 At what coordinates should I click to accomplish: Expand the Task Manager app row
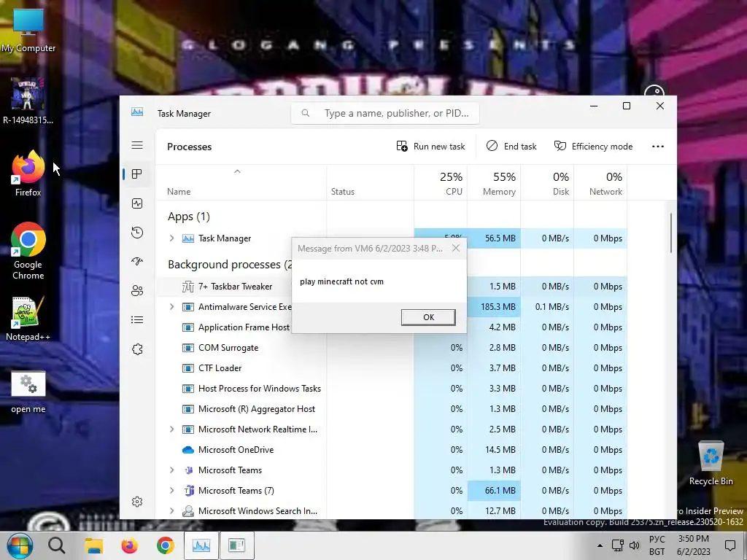(x=171, y=238)
